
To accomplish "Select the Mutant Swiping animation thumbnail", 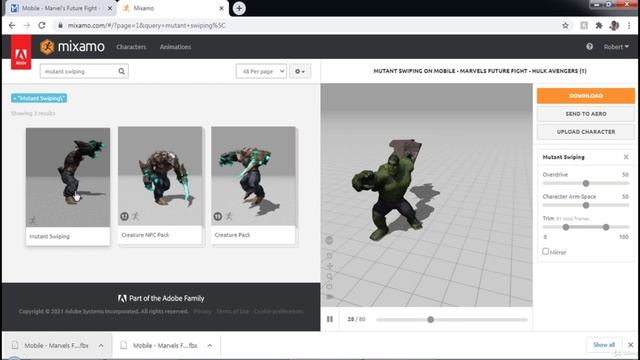I will point(68,177).
